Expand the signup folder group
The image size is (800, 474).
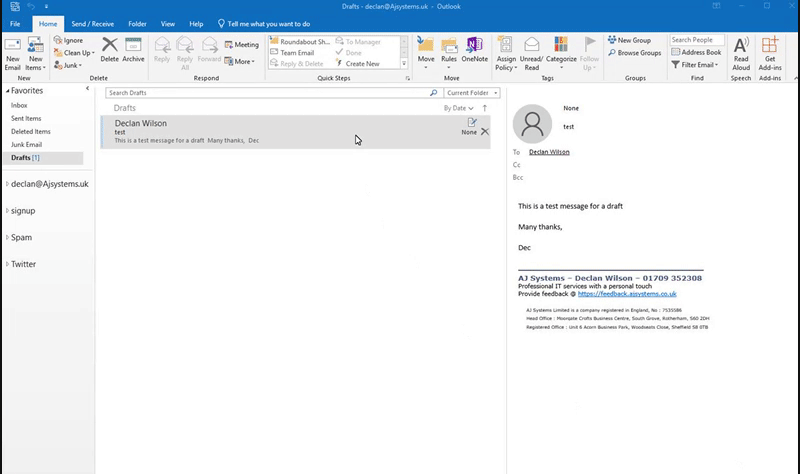[x=7, y=211]
